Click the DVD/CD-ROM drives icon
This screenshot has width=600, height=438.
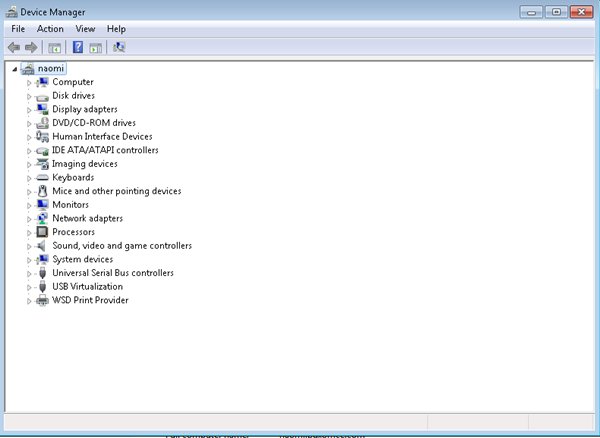42,123
